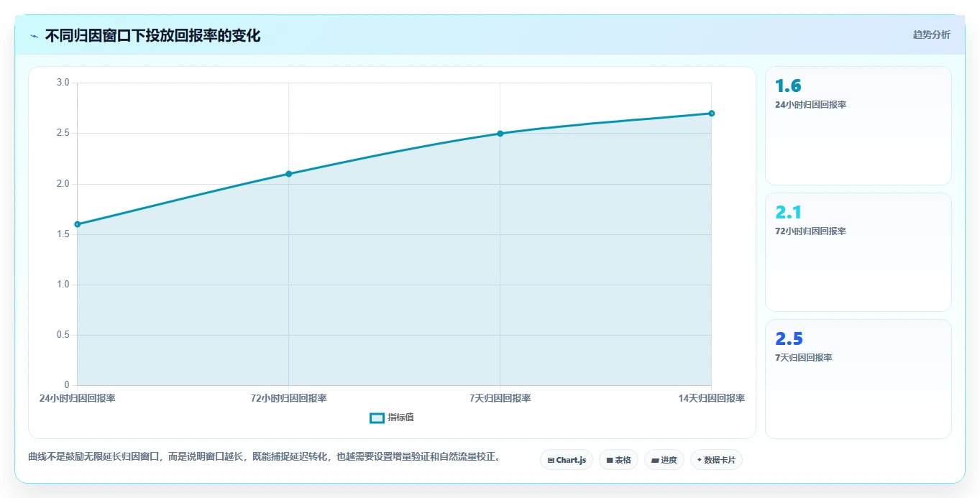Click the 2.1 value in the second card
980x498 pixels.
(788, 213)
